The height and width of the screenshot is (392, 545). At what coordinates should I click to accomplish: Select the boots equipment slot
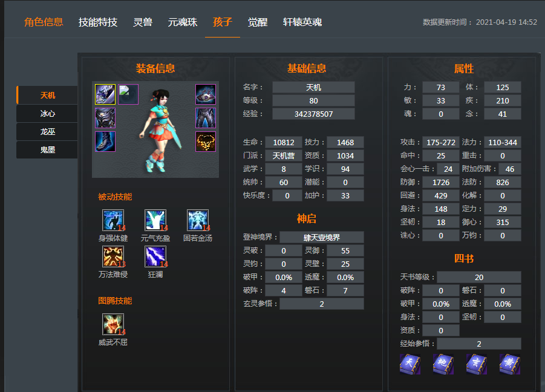[105, 142]
